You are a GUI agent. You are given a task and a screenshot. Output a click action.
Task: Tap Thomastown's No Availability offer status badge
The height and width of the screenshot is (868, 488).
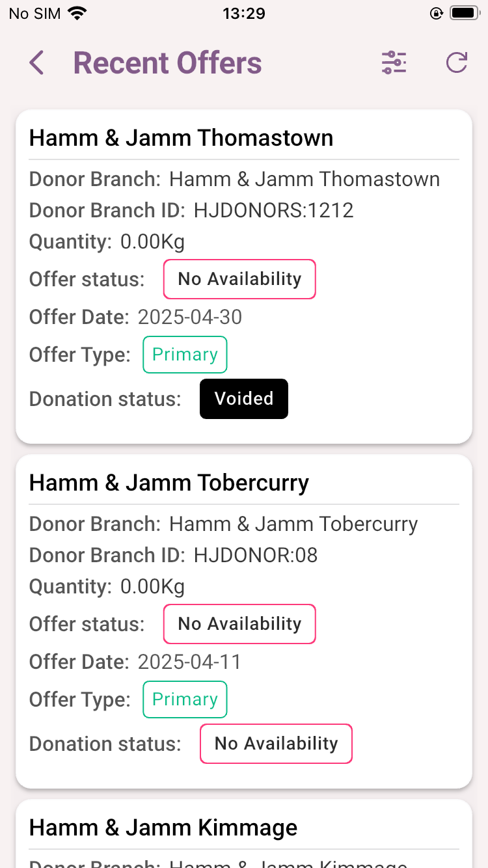tap(239, 279)
